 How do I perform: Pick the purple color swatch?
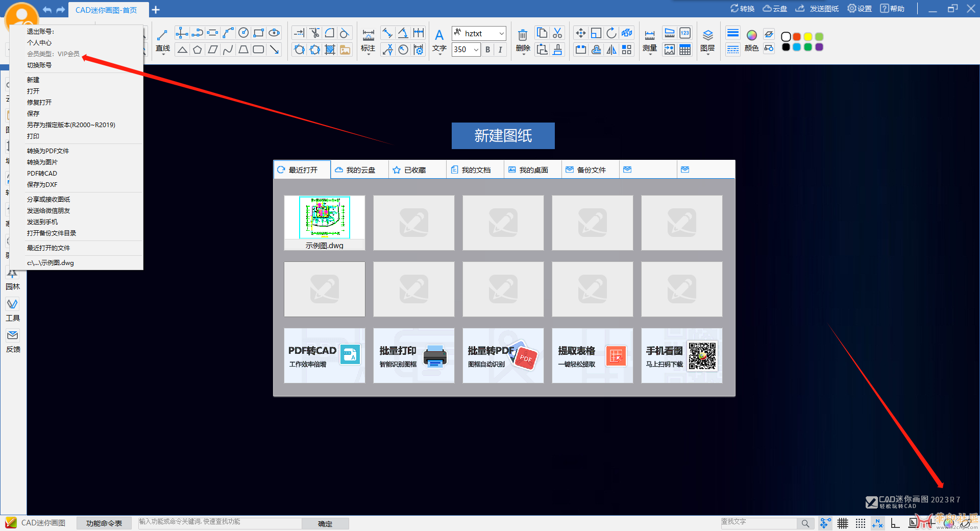[819, 47]
